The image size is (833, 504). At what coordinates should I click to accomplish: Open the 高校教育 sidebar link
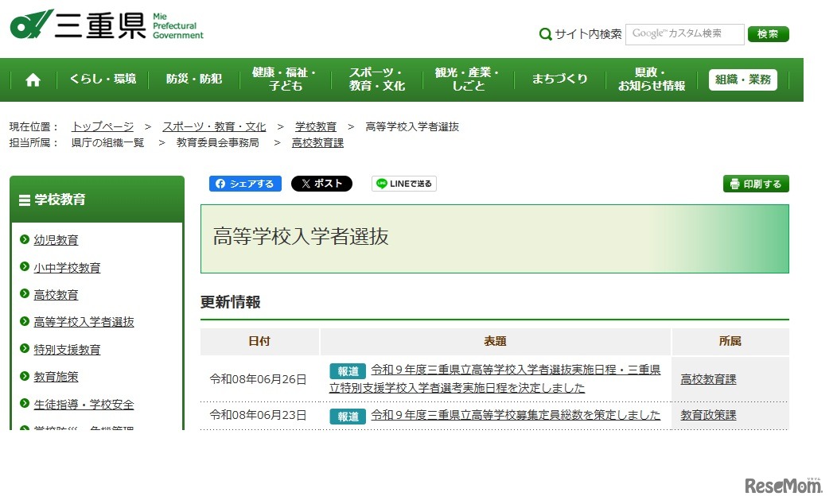tap(56, 295)
